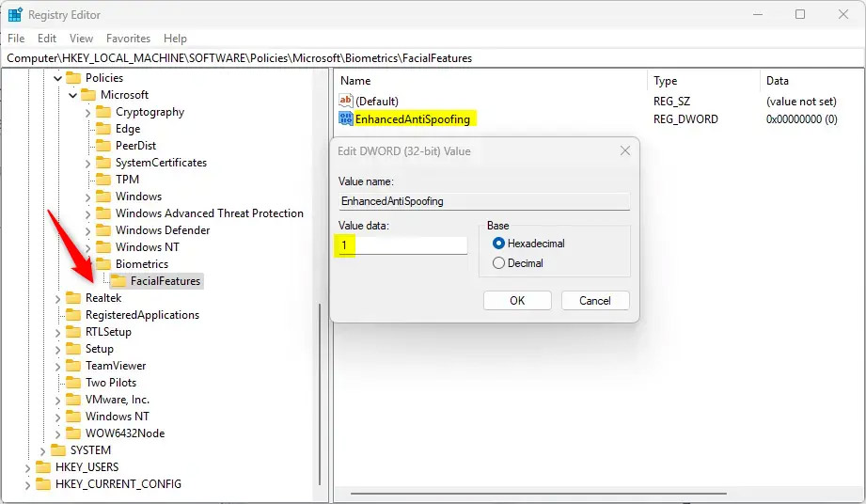The width and height of the screenshot is (866, 504).
Task: Expand the Windows Defender key
Action: click(87, 230)
